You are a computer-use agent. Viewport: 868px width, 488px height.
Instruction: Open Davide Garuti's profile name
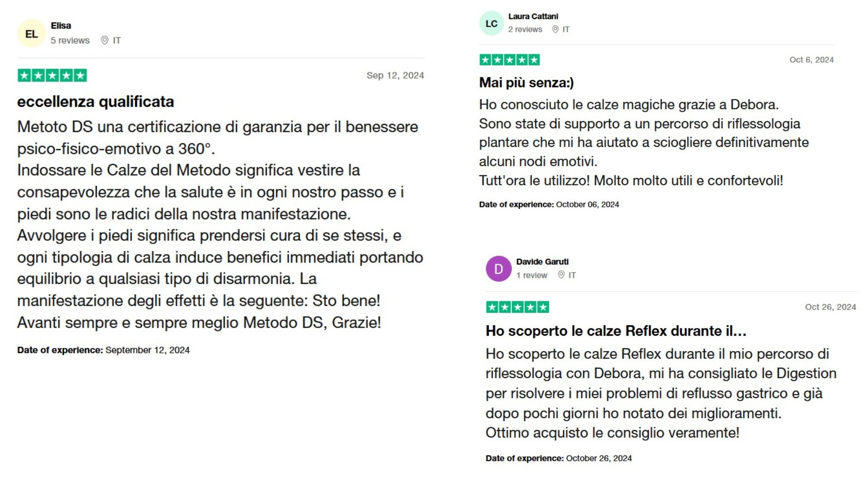click(542, 262)
